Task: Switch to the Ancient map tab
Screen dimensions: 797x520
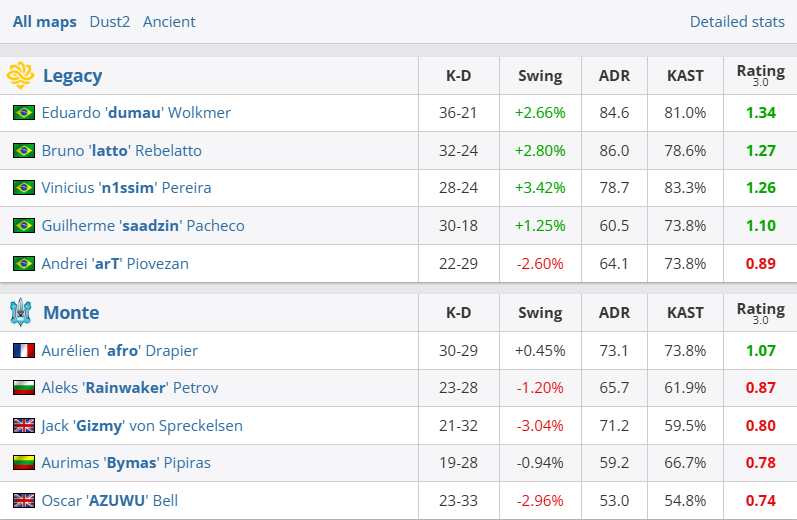Action: [169, 21]
